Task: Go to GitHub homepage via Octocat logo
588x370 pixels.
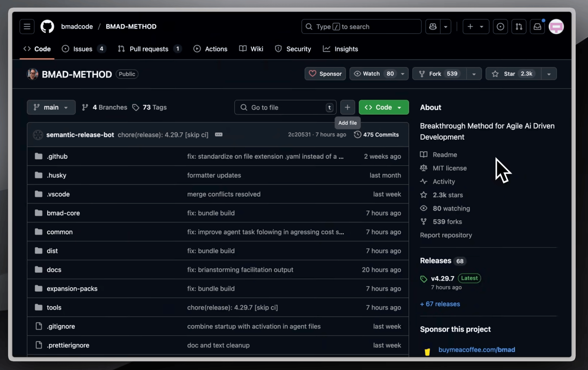Action: click(47, 26)
